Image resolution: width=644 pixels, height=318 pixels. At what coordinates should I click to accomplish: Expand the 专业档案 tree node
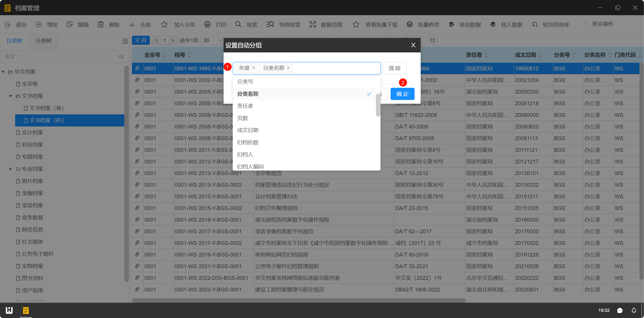coord(11,169)
